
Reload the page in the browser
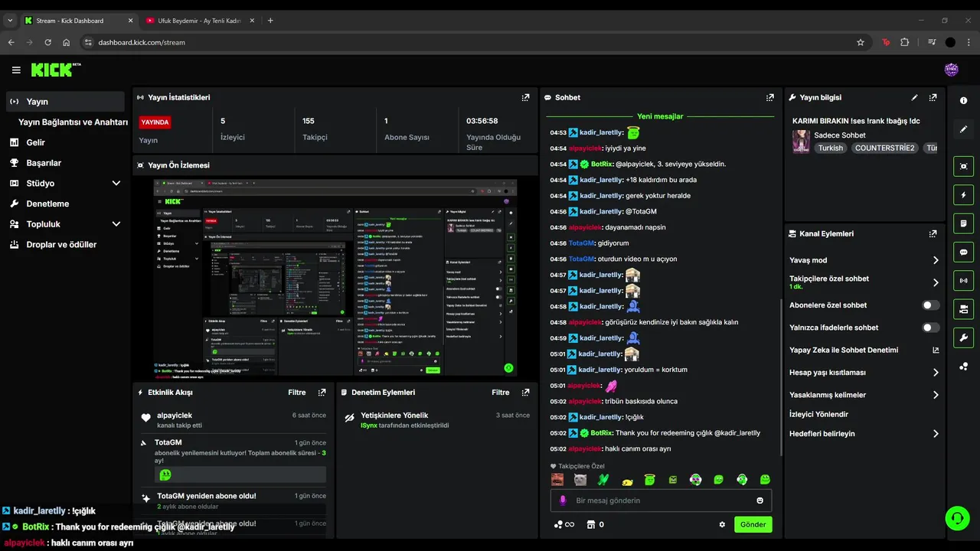(48, 42)
